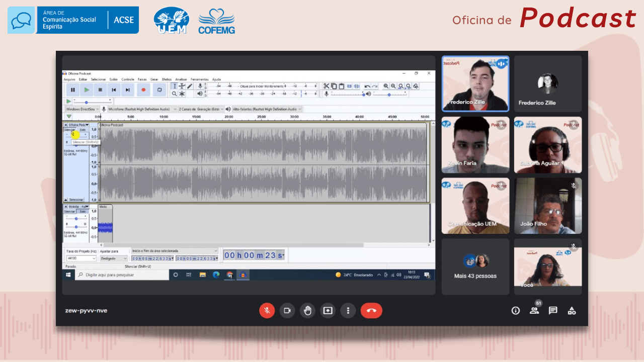
Task: Open the Oficina Podcast track name dropdown
Action: [79, 125]
